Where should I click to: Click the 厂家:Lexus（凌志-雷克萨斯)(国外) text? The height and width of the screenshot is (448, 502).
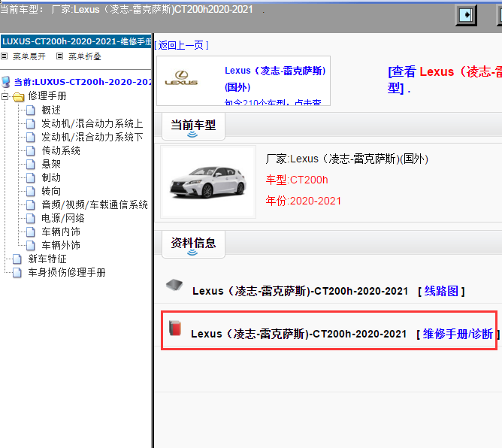(346, 159)
